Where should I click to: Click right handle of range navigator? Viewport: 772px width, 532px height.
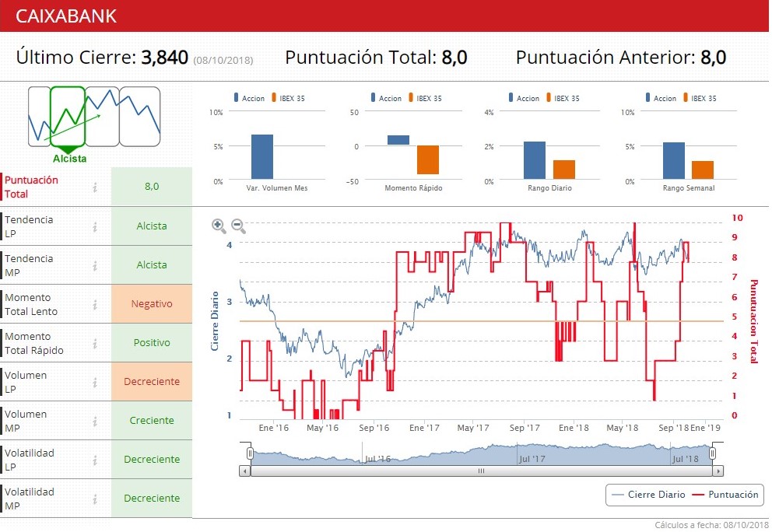(712, 453)
